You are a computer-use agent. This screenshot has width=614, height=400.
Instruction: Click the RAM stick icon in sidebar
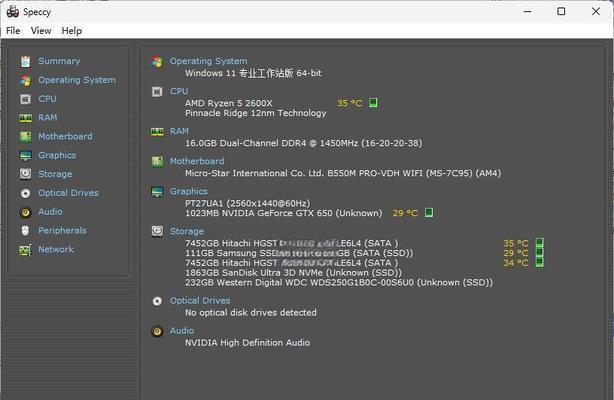(25, 118)
